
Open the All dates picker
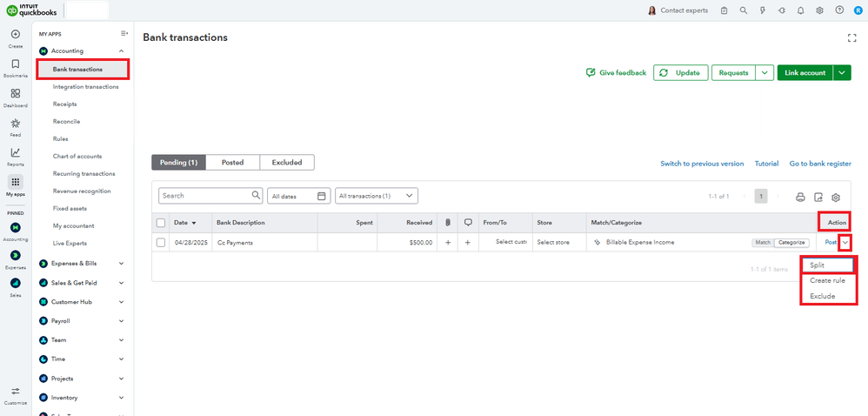point(299,196)
